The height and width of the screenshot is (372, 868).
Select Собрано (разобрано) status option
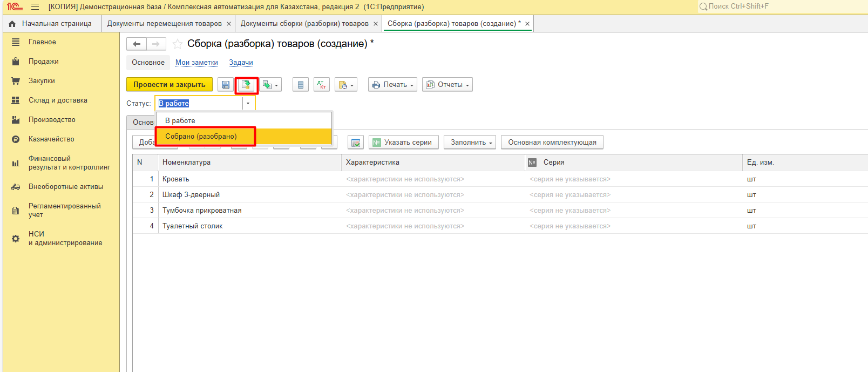(x=201, y=137)
